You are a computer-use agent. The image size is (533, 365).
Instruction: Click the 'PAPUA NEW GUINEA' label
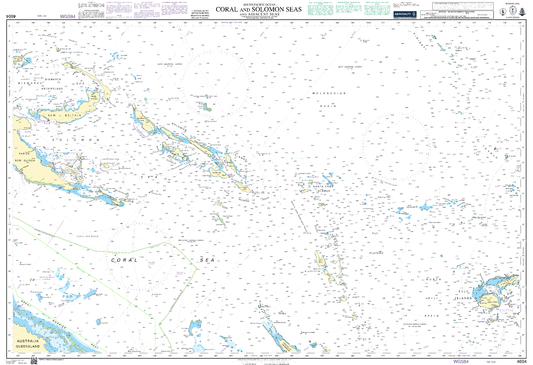(x=24, y=157)
